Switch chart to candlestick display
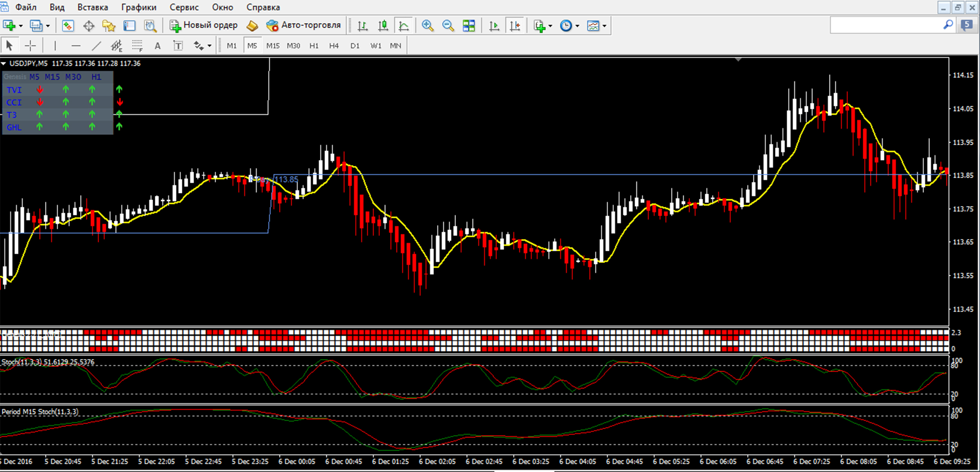 [x=383, y=26]
